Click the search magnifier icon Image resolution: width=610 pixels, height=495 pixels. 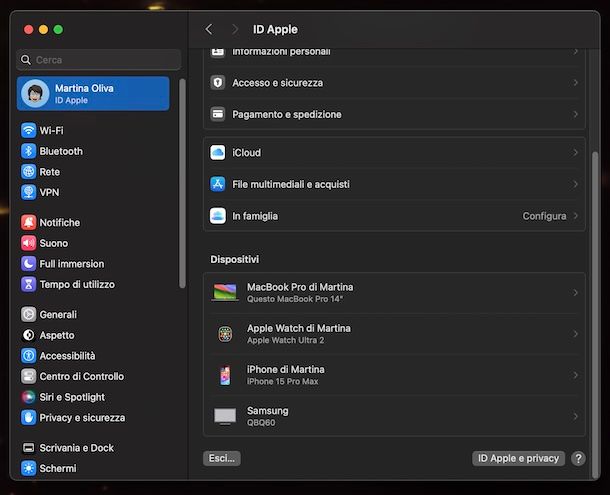point(26,60)
